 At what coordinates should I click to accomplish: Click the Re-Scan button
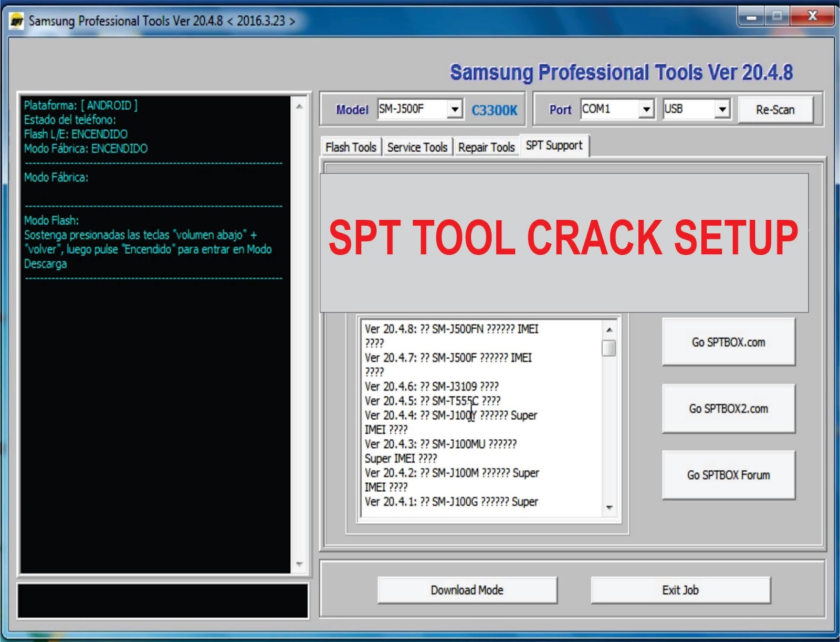tap(776, 110)
